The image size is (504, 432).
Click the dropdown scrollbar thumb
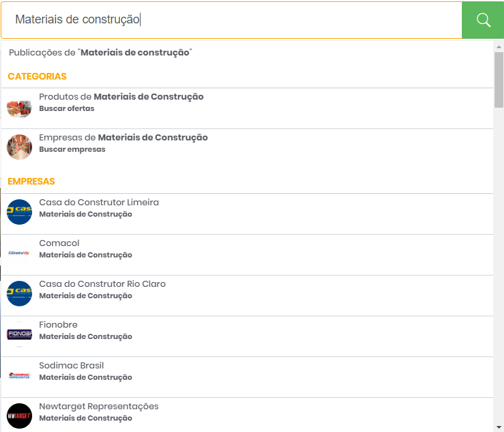(499, 80)
